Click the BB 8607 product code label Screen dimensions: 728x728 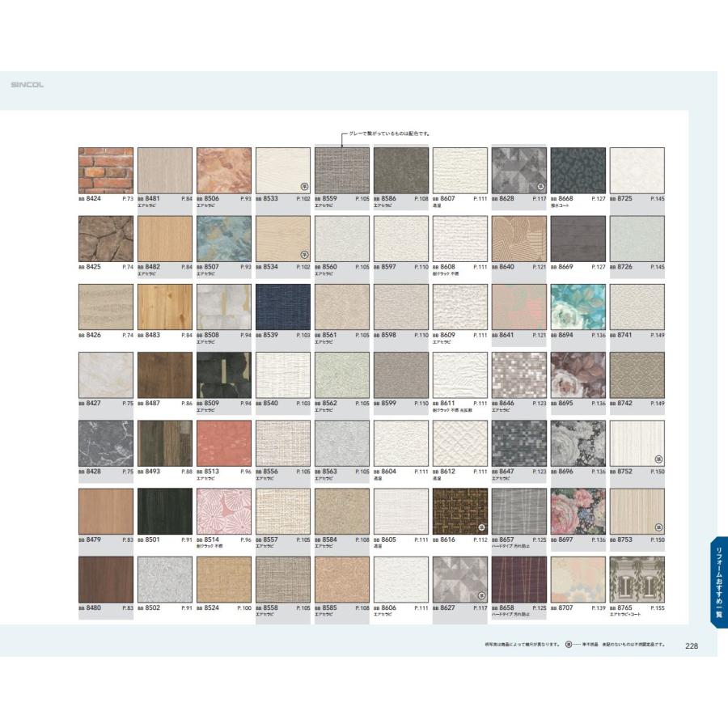point(447,198)
